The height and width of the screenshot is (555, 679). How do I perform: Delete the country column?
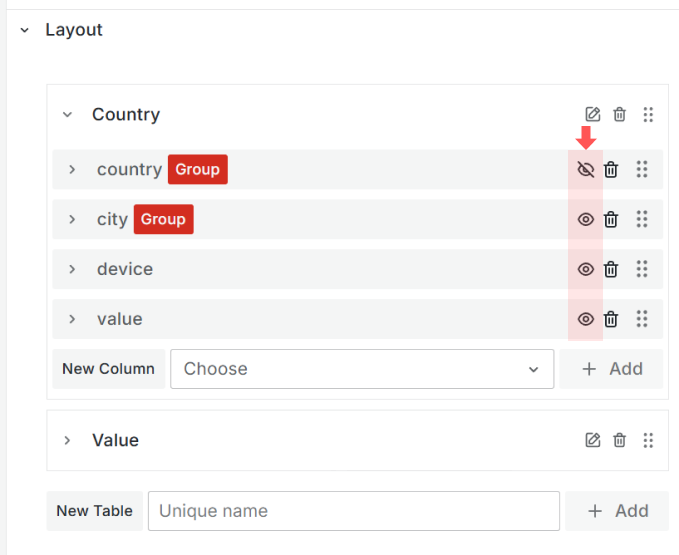[x=611, y=169]
